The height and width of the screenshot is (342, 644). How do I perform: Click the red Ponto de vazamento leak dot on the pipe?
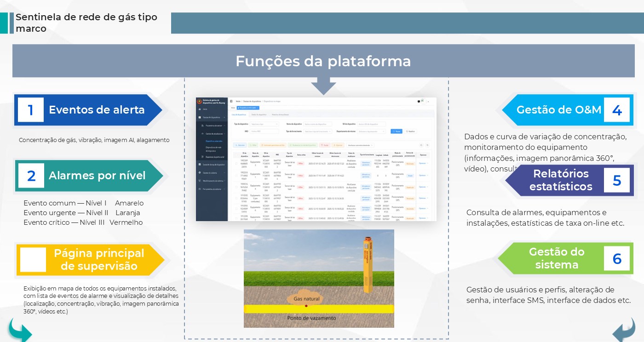coord(306,306)
